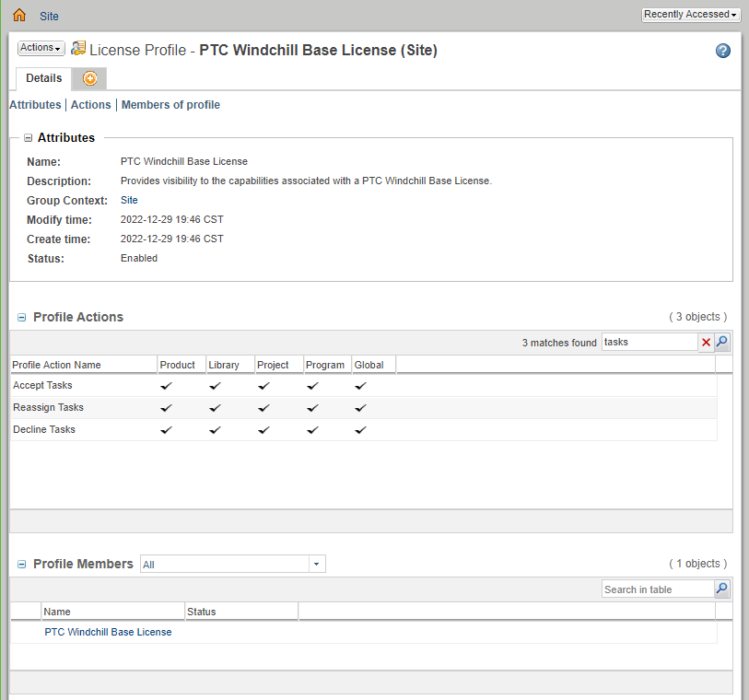
Task: Collapse the Profile Members section
Action: click(22, 565)
